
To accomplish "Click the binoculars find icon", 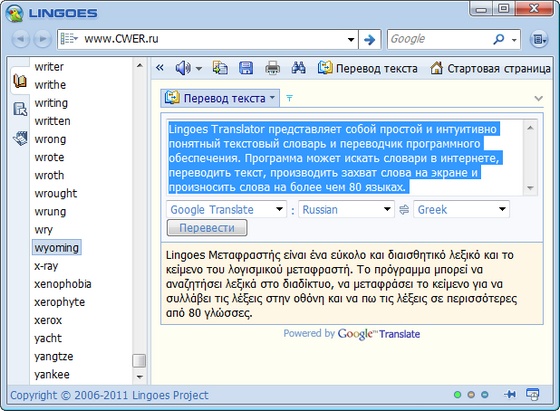I will 299,67.
